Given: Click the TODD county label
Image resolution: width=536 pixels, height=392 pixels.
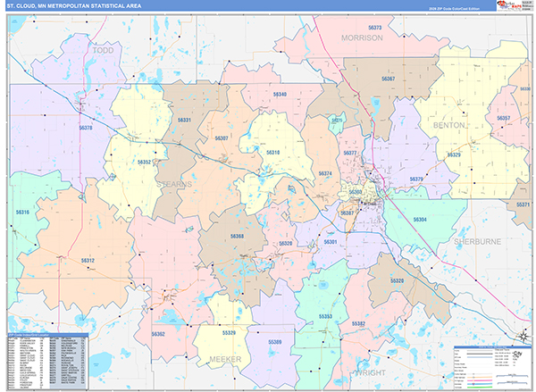Looking at the screenshot, I should coord(105,52).
